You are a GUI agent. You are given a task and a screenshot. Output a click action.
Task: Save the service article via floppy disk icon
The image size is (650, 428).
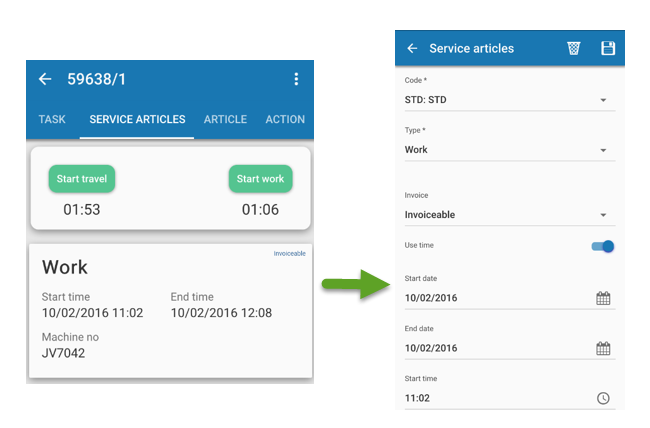(608, 48)
